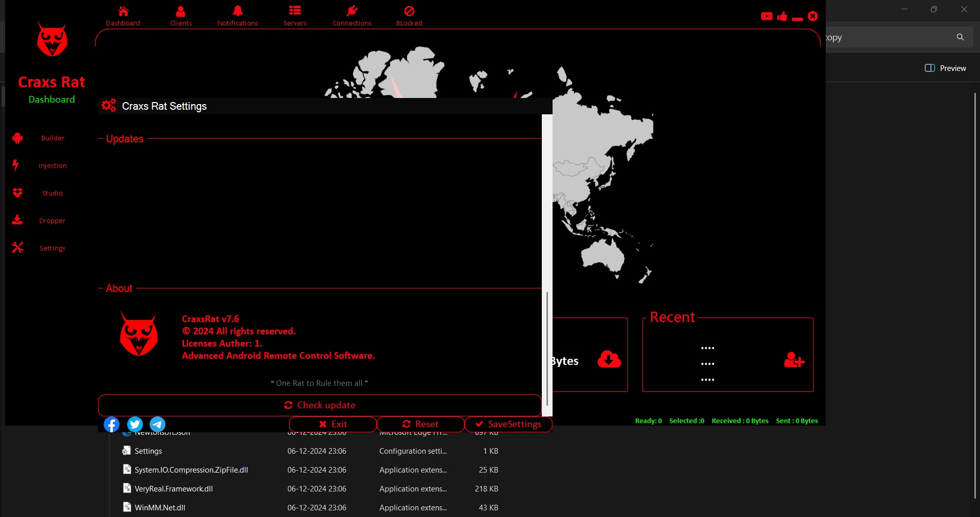Viewport: 980px width, 517px height.
Task: Select the VeryReal.Framework.dll file
Action: tap(174, 489)
